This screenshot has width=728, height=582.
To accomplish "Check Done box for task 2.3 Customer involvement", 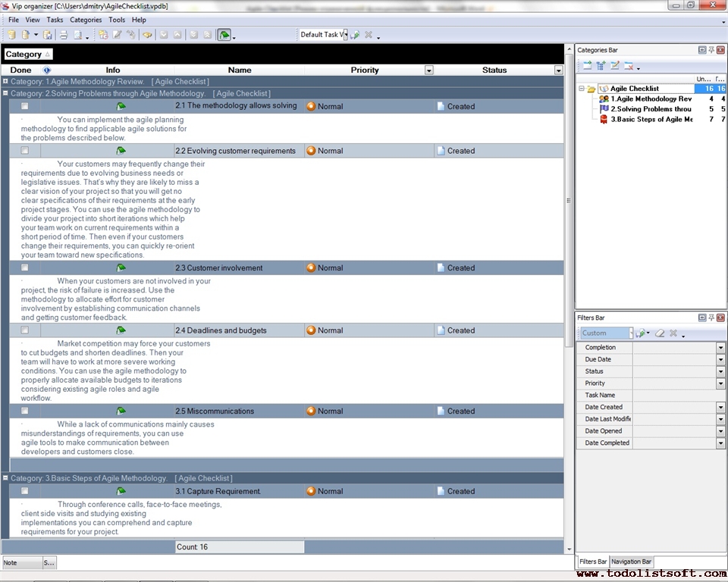I will [x=25, y=268].
